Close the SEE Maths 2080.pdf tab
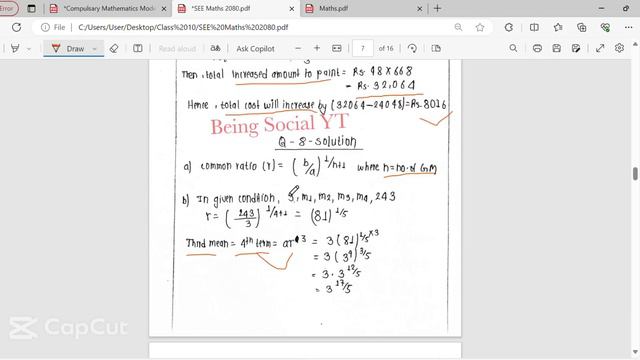 pos(292,9)
